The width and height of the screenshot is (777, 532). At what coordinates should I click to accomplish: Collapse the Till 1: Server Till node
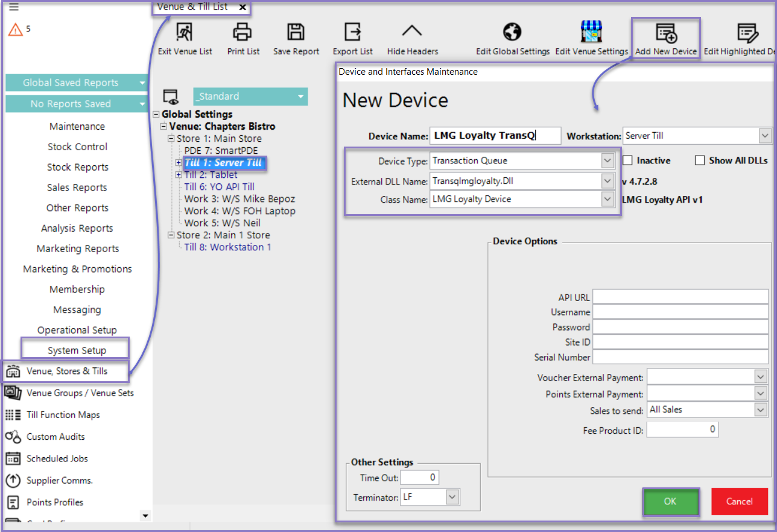pyautogui.click(x=179, y=163)
